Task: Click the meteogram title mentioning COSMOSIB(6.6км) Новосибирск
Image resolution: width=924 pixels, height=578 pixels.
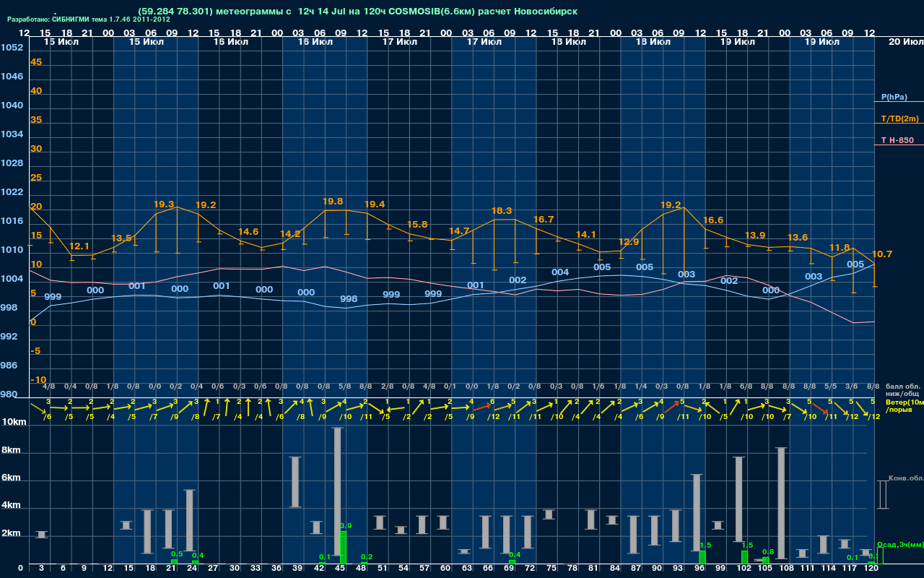Action: click(358, 12)
